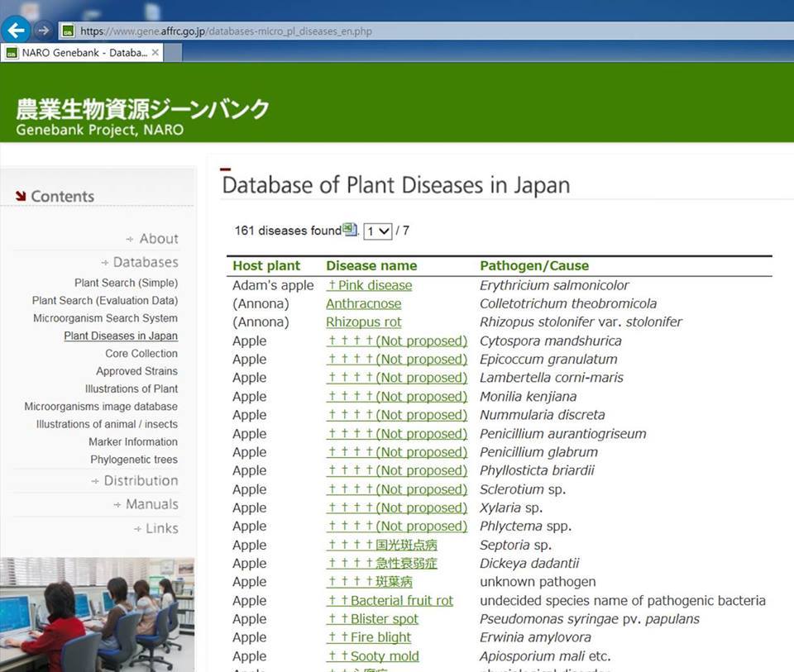Open Not proposed entry for Monilia kenjiana
The image size is (794, 672).
point(397,397)
